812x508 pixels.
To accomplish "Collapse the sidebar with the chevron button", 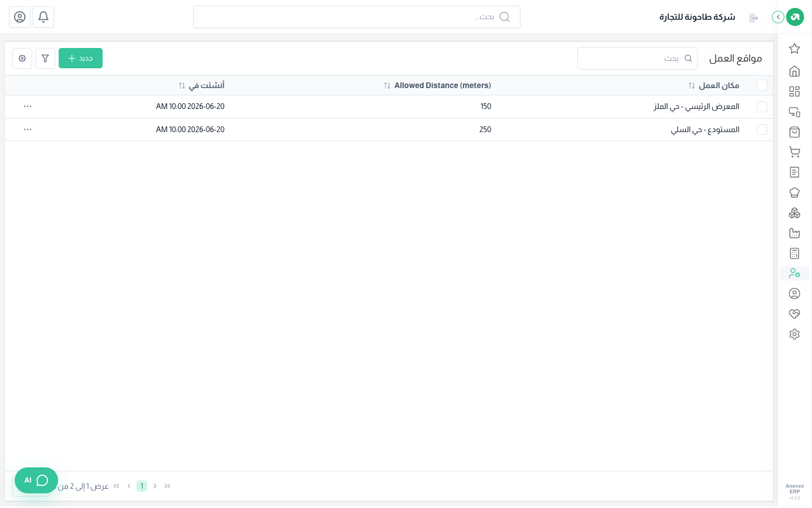I will pos(778,17).
